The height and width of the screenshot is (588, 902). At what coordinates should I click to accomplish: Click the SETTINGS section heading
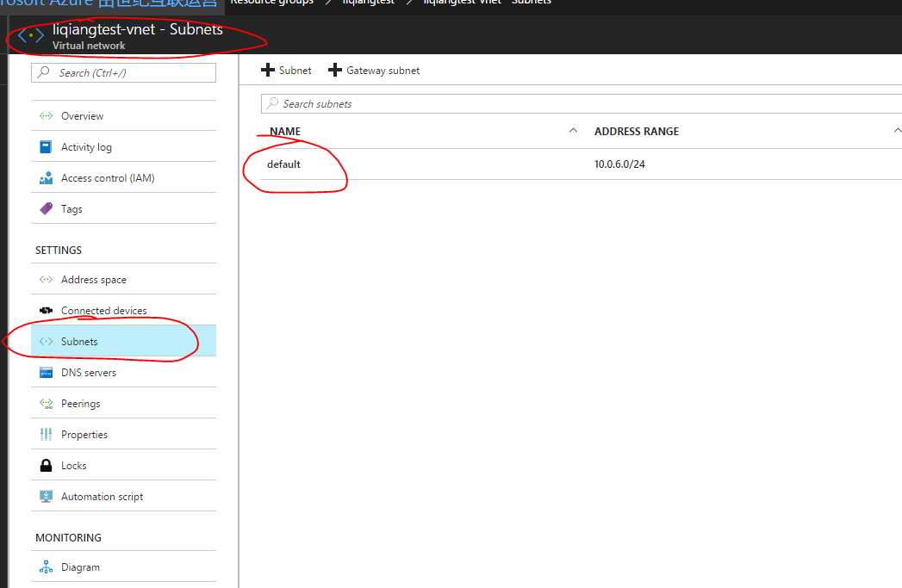59,250
